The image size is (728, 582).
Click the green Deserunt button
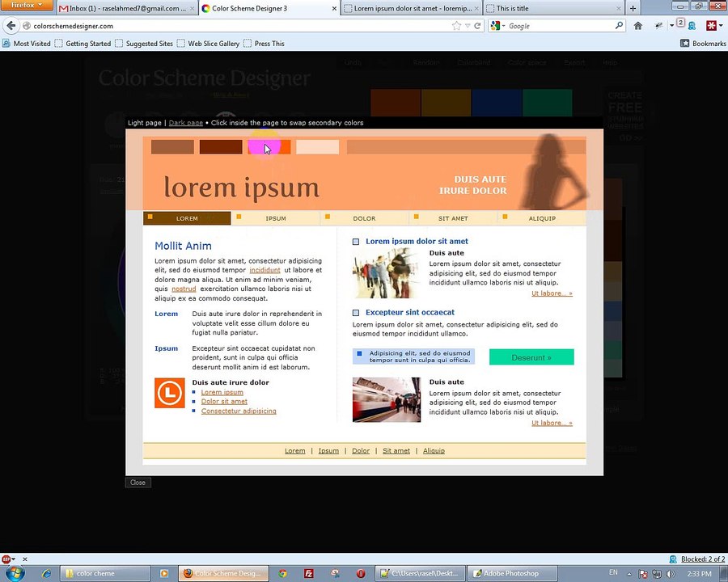[x=531, y=357]
